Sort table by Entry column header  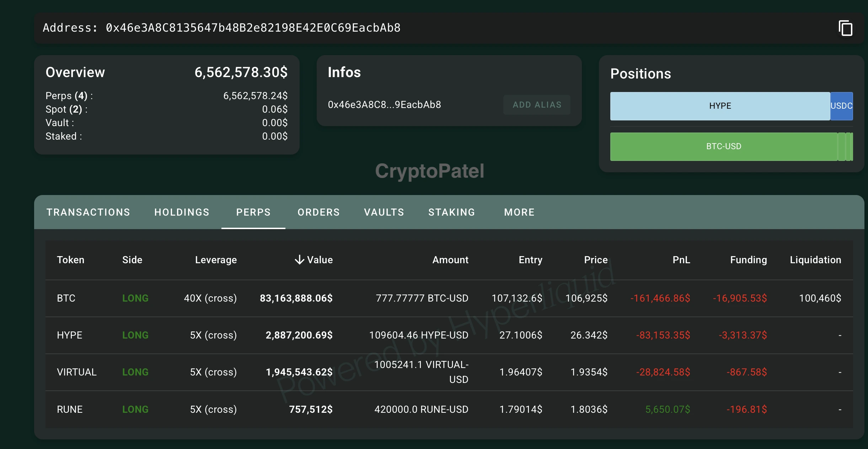coord(530,260)
